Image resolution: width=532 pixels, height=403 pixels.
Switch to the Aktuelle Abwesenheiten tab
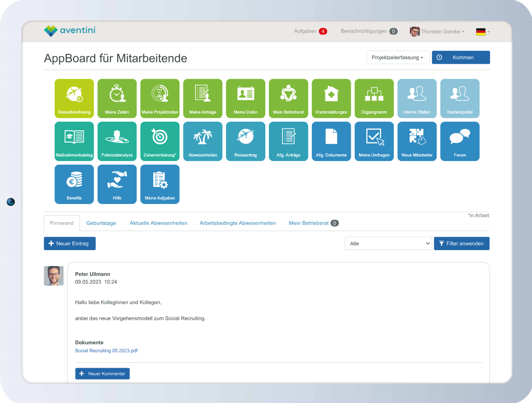(158, 223)
